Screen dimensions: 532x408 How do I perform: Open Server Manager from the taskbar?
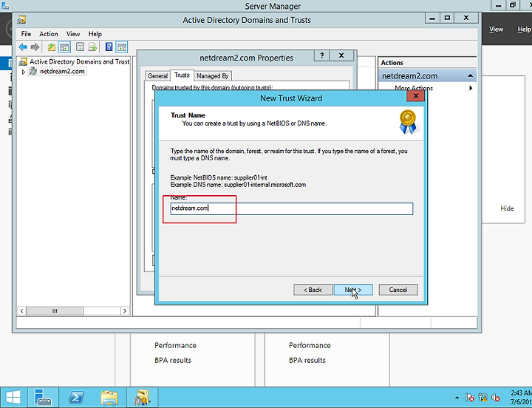(43, 397)
